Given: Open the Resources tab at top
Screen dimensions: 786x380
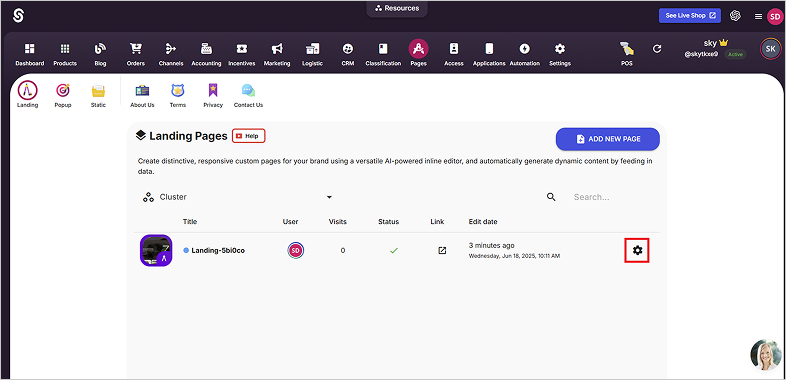Looking at the screenshot, I should (x=397, y=8).
